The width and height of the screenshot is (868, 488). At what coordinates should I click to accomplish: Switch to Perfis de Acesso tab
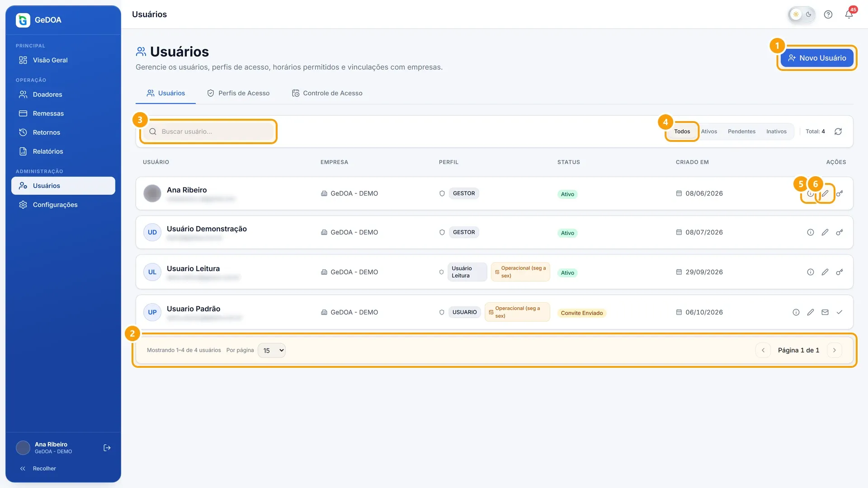click(238, 93)
